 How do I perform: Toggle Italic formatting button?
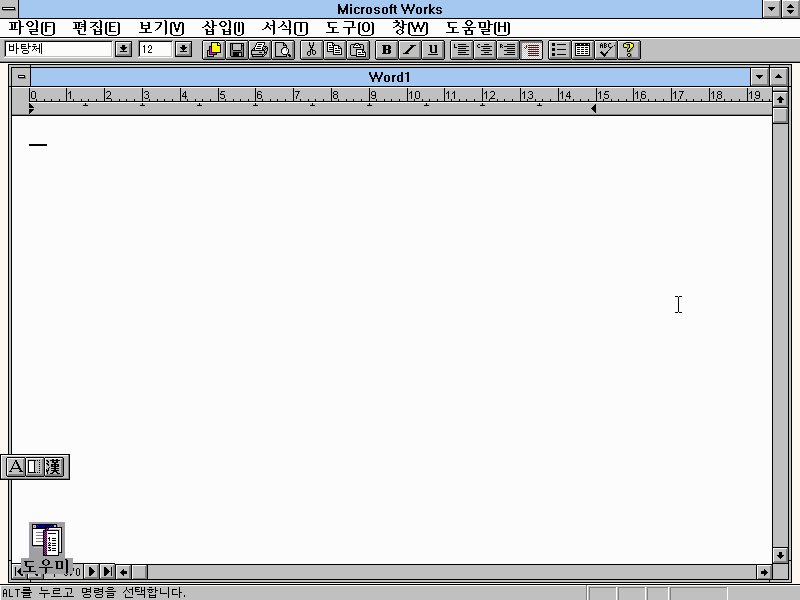pyautogui.click(x=409, y=49)
